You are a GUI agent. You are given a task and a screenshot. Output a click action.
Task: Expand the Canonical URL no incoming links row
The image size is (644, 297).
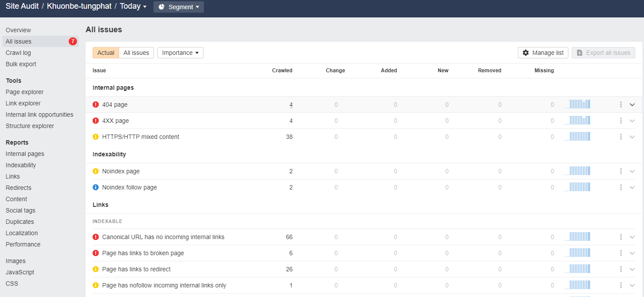click(632, 237)
